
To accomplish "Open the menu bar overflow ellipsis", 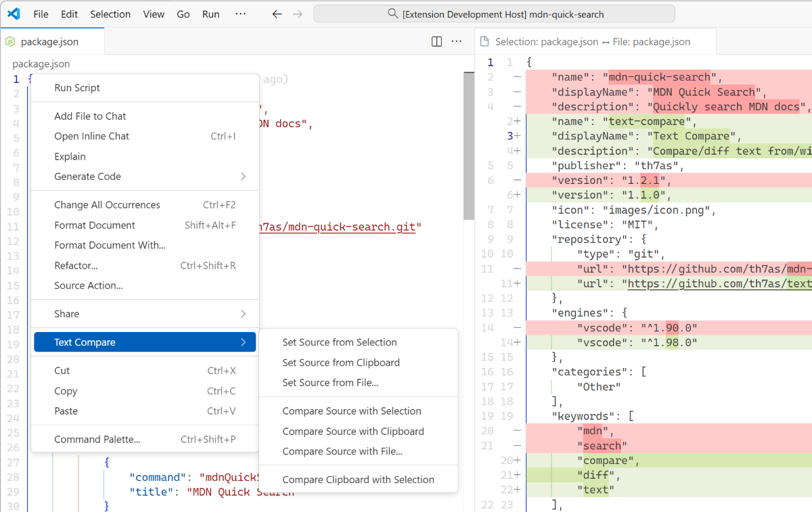I will pyautogui.click(x=240, y=14).
